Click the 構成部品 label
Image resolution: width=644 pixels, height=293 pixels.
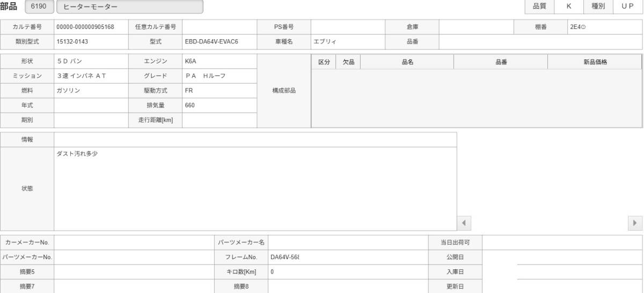tap(284, 91)
